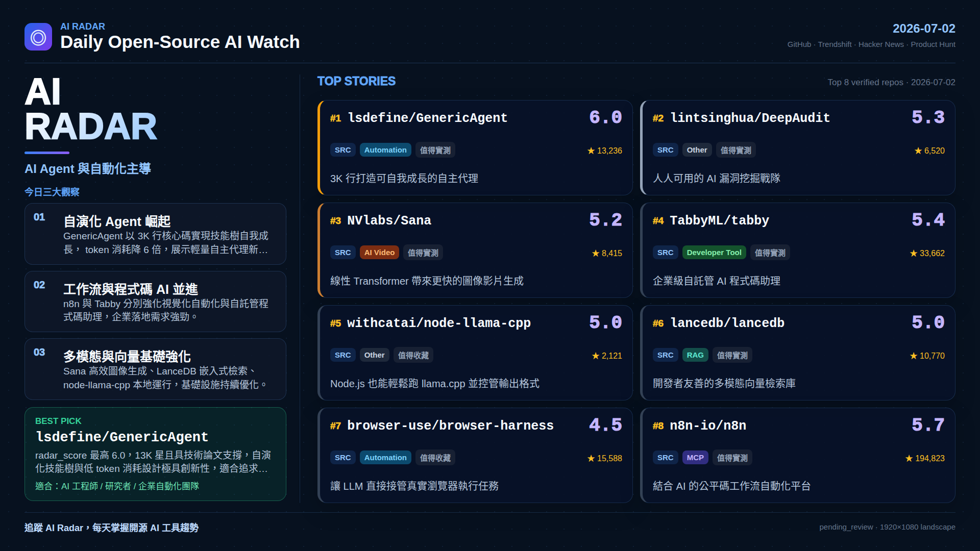Viewport: 980px width, 551px height.
Task: Open the browser-use/browser-harness repo title
Action: pos(450,425)
